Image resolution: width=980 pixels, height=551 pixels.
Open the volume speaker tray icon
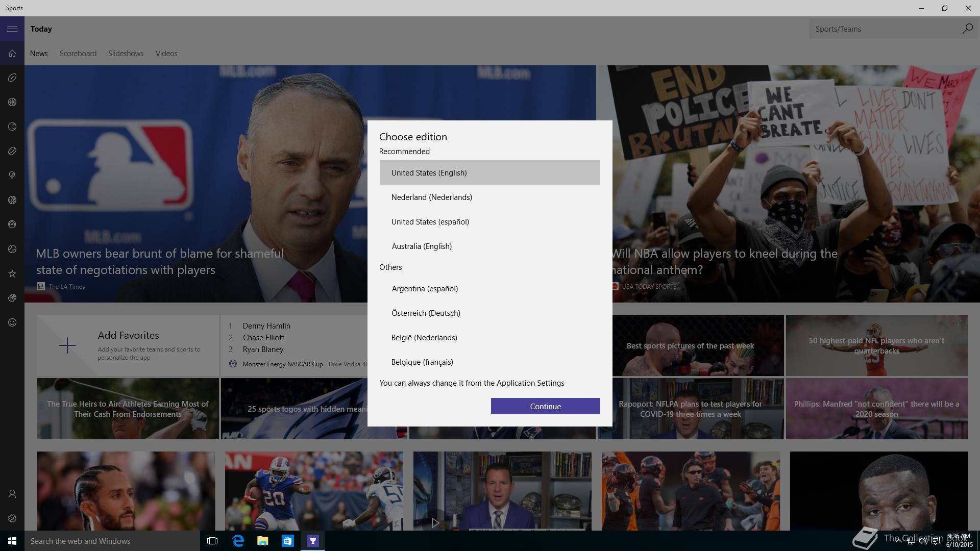coord(923,541)
